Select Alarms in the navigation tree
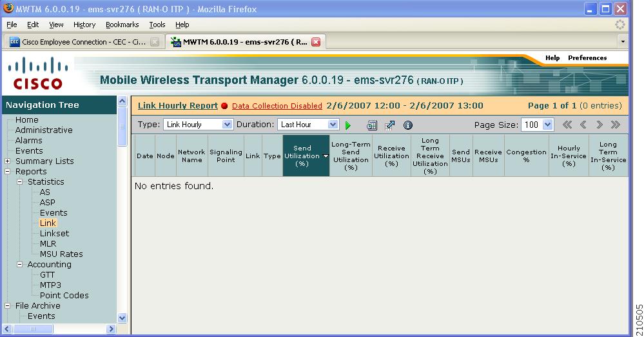The width and height of the screenshot is (644, 337). click(x=29, y=140)
